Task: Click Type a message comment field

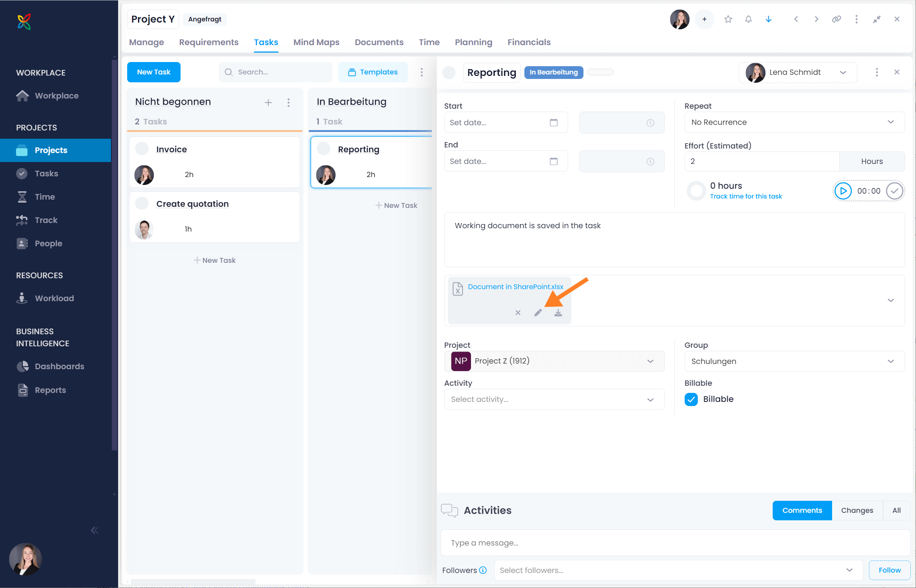Action: pos(675,543)
